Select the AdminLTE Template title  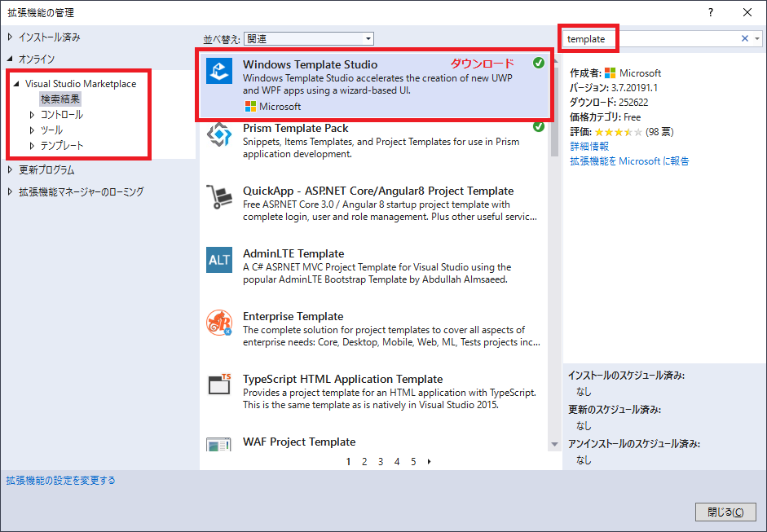tap(293, 253)
